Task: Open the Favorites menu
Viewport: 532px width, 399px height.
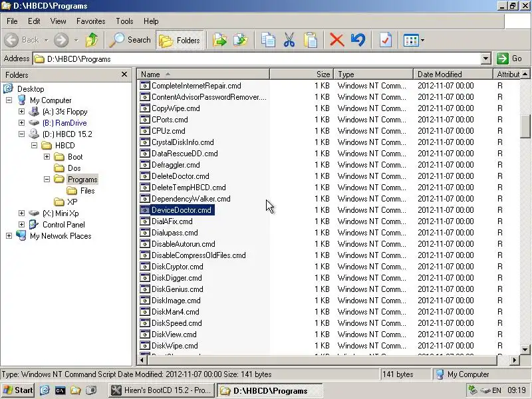Action: click(x=90, y=21)
